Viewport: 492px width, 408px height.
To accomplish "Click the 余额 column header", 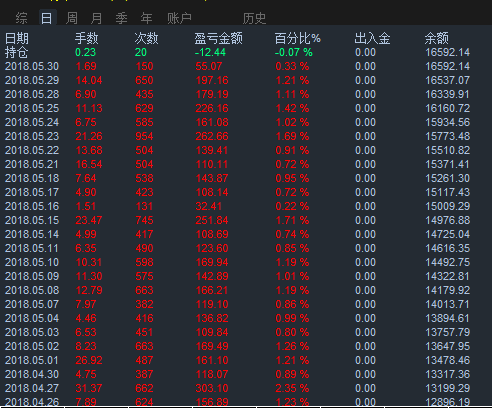I will click(436, 38).
